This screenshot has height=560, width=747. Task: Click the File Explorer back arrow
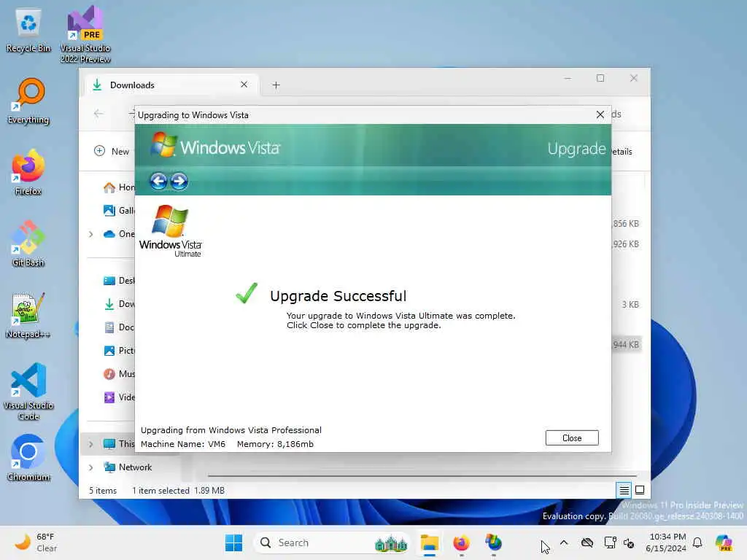point(98,114)
